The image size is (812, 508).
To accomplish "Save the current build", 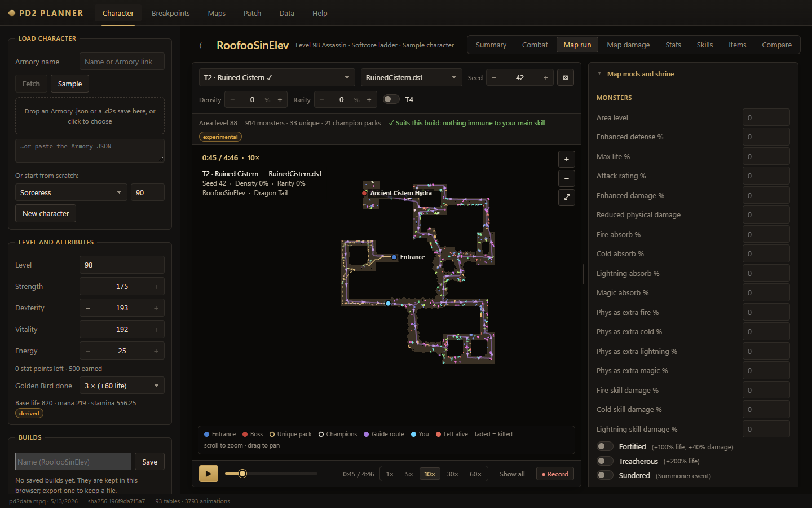I will [150, 462].
